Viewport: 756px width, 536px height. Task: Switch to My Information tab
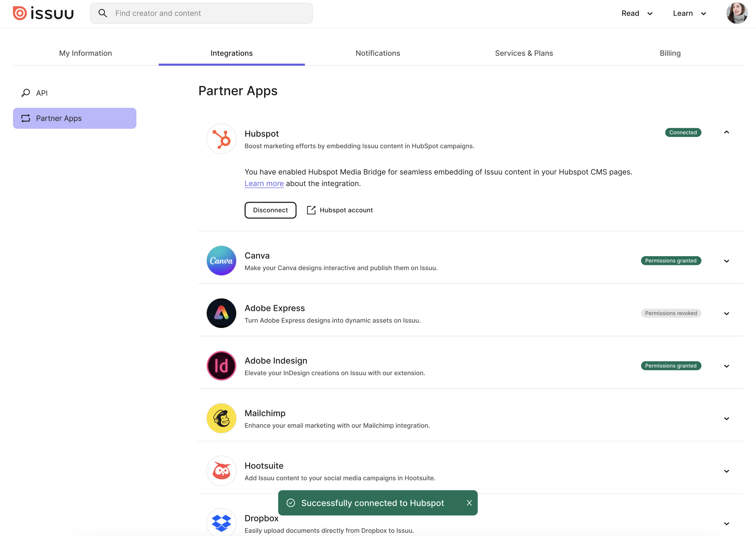[x=85, y=53]
